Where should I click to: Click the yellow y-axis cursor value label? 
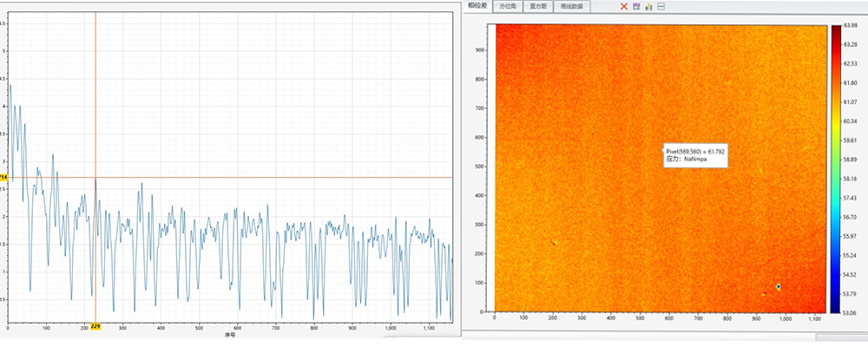tap(3, 177)
